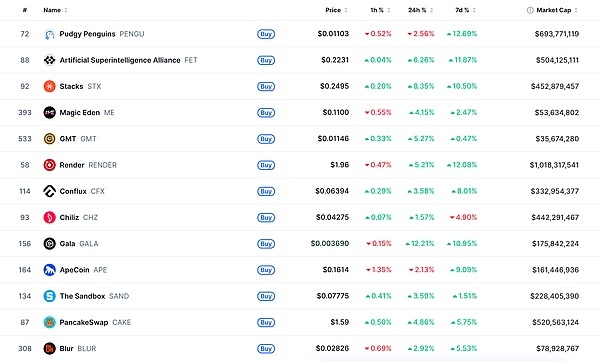
Task: Click the ApeCoin logo icon
Action: pyautogui.click(x=49, y=270)
